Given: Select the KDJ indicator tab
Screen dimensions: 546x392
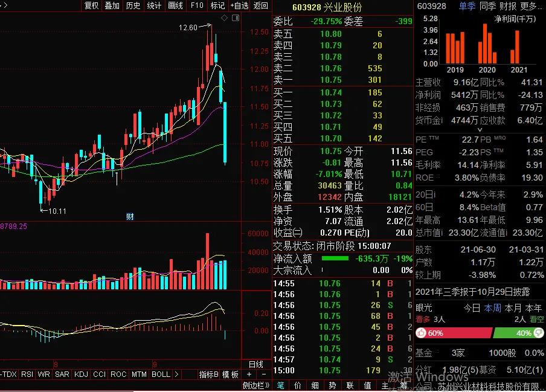Looking at the screenshot, I should coord(81,374).
